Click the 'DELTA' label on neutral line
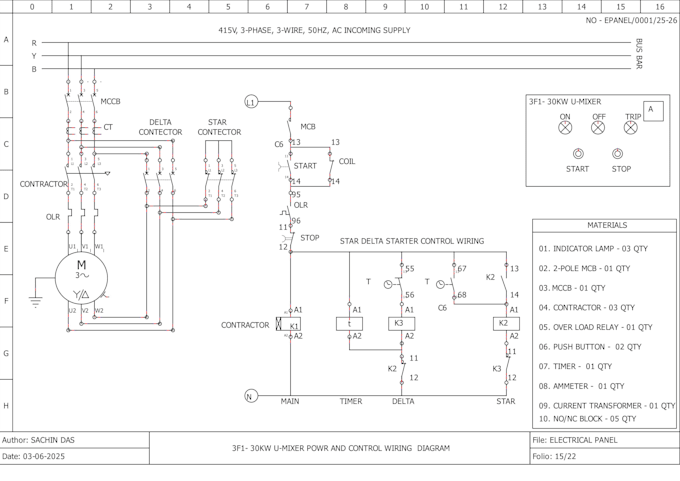The height and width of the screenshot is (481, 680). click(403, 401)
